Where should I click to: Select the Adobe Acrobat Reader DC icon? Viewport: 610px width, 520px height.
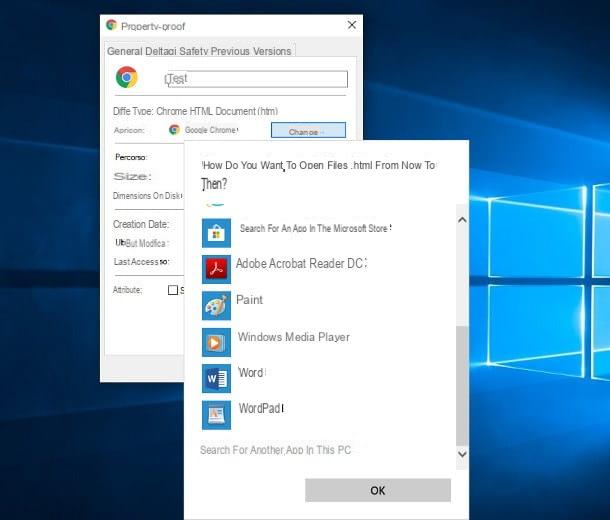(x=216, y=269)
